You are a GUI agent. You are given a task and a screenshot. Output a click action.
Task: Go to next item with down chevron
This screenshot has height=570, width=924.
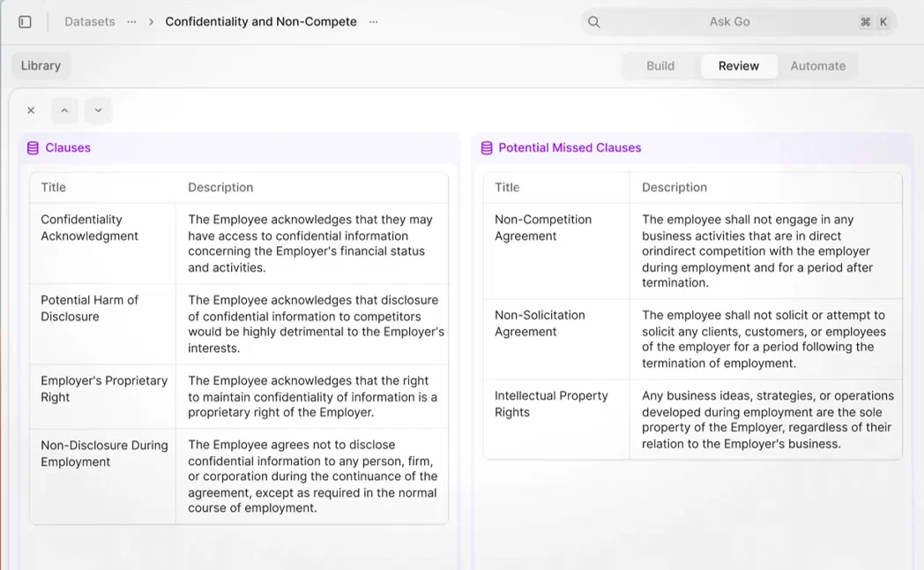click(98, 110)
